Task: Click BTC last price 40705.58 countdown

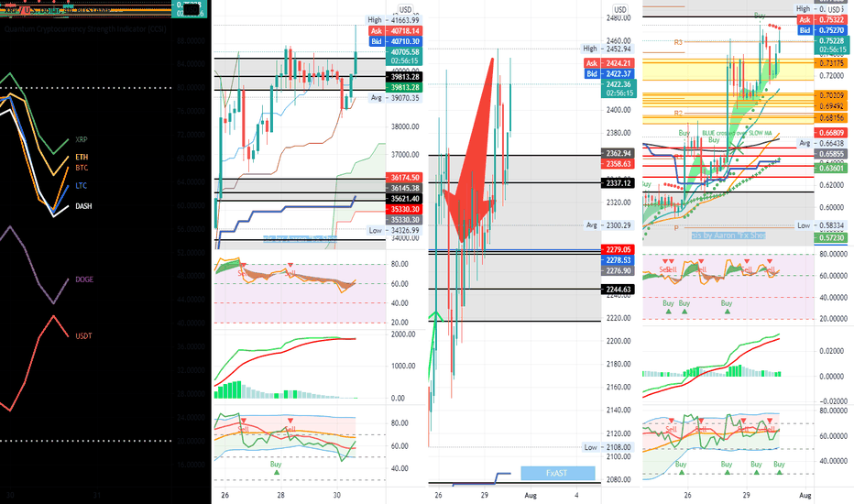Action: (403, 57)
